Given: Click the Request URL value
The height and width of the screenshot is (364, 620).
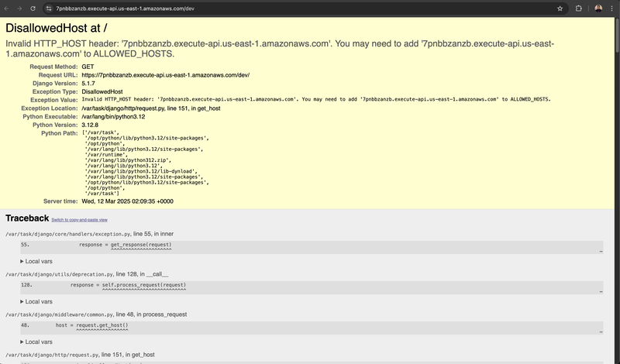Looking at the screenshot, I should pyautogui.click(x=166, y=75).
